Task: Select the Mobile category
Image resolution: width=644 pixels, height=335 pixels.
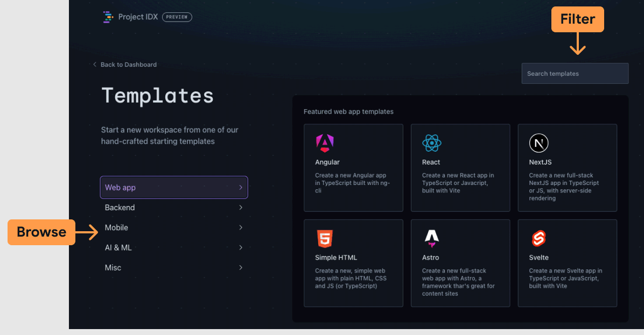Action: [174, 227]
